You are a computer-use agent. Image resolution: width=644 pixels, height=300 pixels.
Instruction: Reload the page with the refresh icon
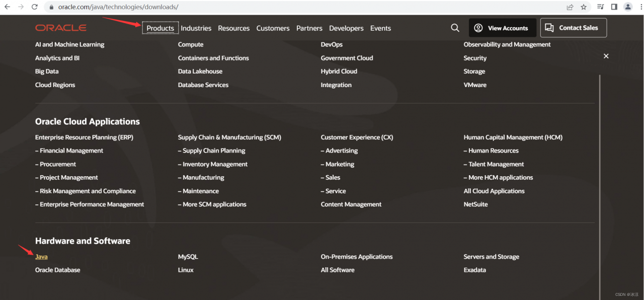point(34,7)
